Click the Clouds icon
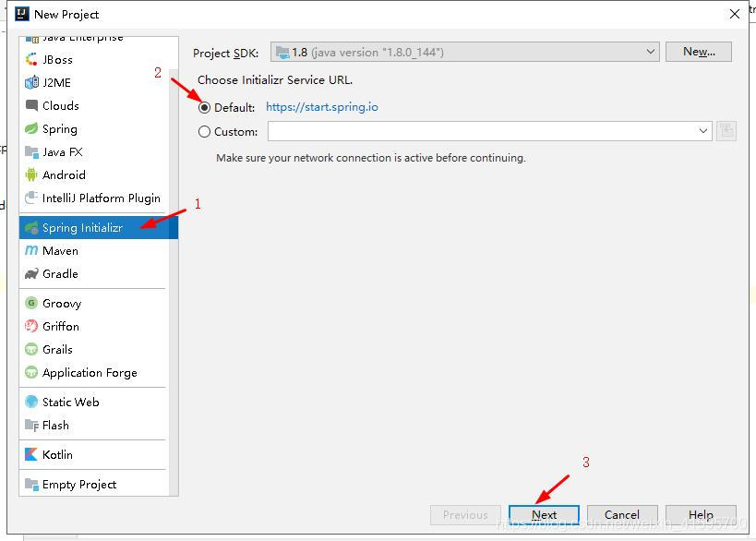 [x=31, y=105]
